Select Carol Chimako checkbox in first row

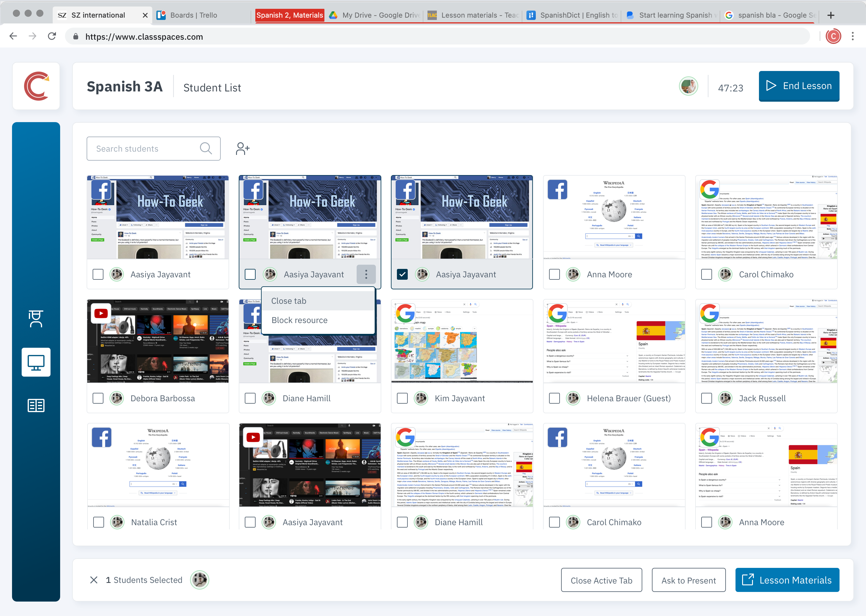click(x=706, y=274)
